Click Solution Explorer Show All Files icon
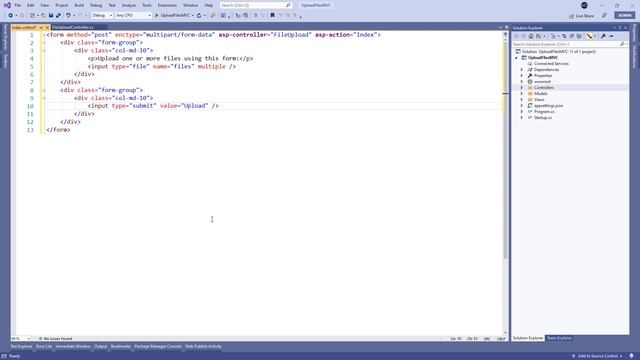The height and width of the screenshot is (360, 640). (x=578, y=36)
